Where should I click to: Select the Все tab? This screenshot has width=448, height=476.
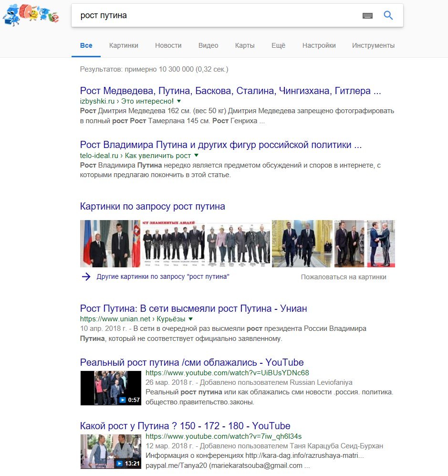86,45
